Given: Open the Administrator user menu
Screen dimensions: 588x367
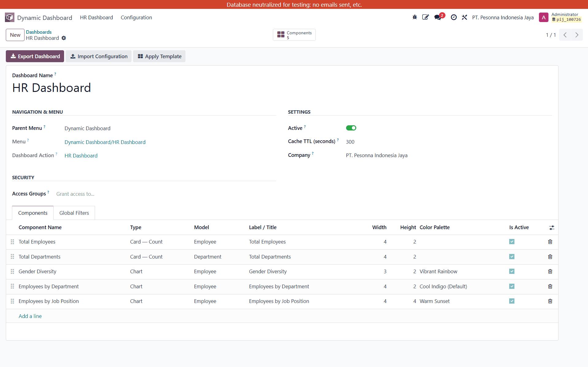Looking at the screenshot, I should 560,17.
